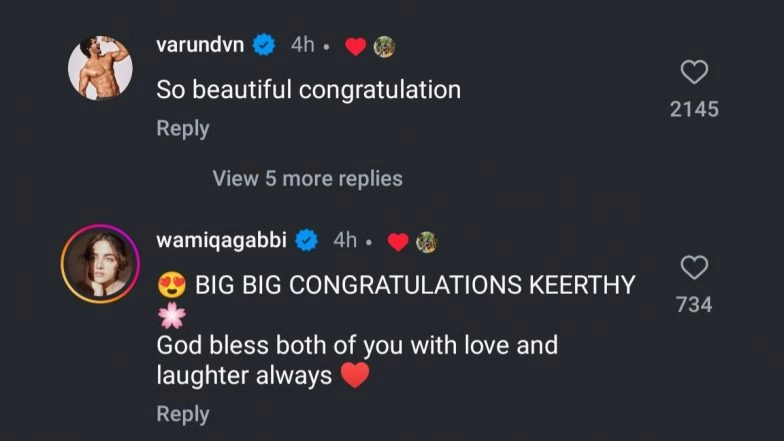The image size is (784, 441).
Task: Click the "BIG BIG CONGRATULATIONS KEERTHY" comment text
Action: 414,285
